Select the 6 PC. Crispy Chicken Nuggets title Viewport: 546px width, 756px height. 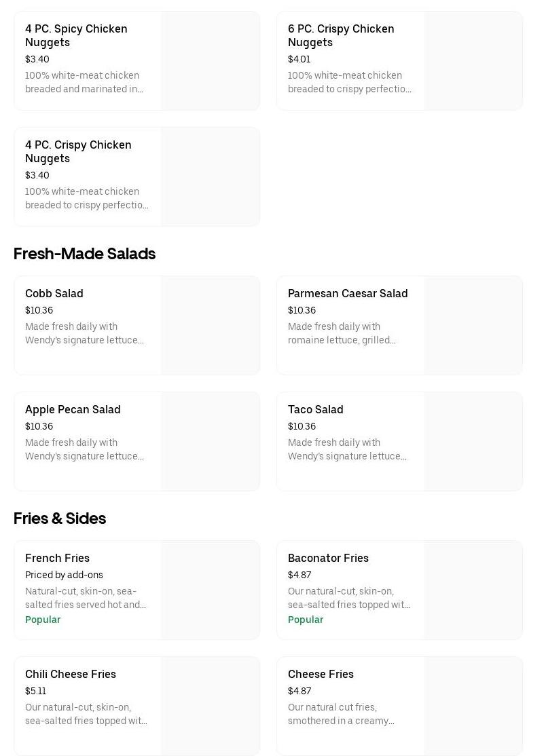pos(341,35)
